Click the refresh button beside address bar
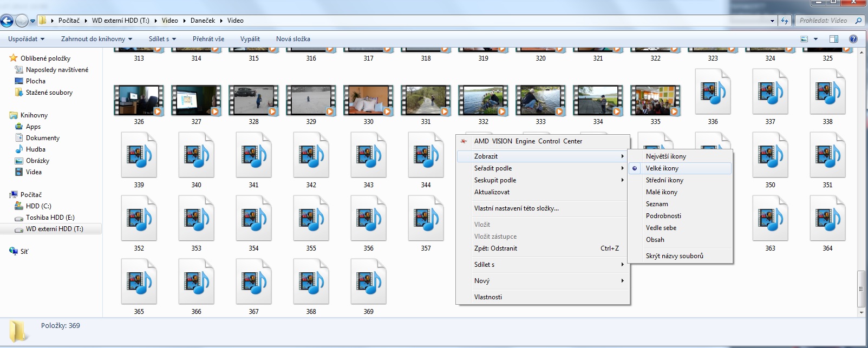Viewport: 868px width, 348px height. [x=785, y=21]
